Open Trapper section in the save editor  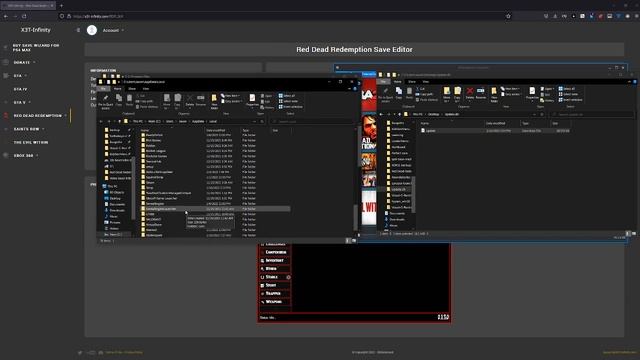click(275, 293)
